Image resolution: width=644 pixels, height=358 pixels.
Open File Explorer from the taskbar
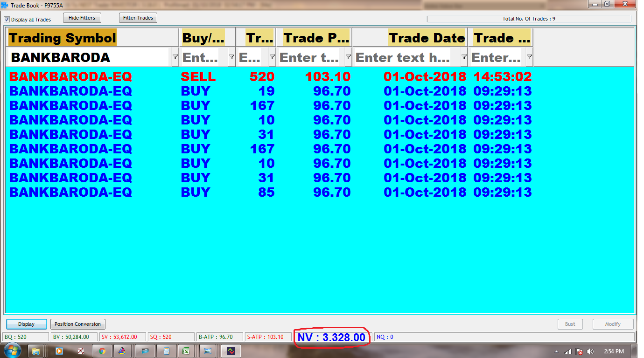[36, 351]
